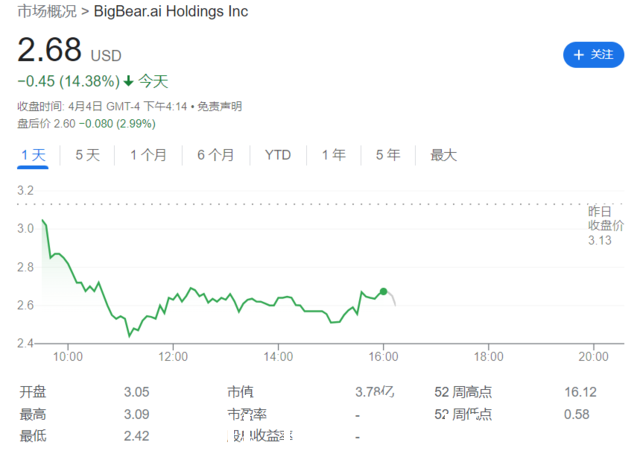Click the chart's lowest dip near 11:00
Image resolution: width=640 pixels, height=454 pixels.
130,336
